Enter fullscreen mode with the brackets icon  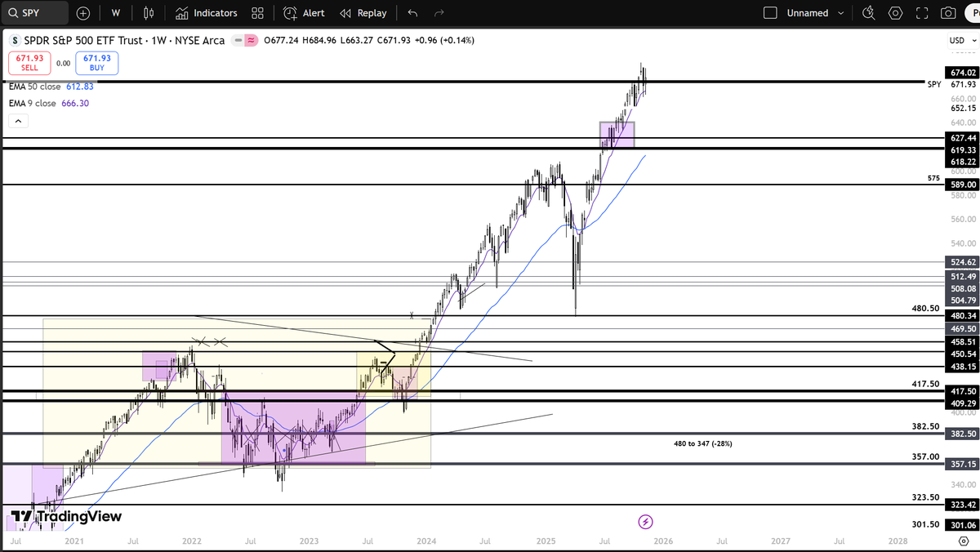(x=922, y=13)
